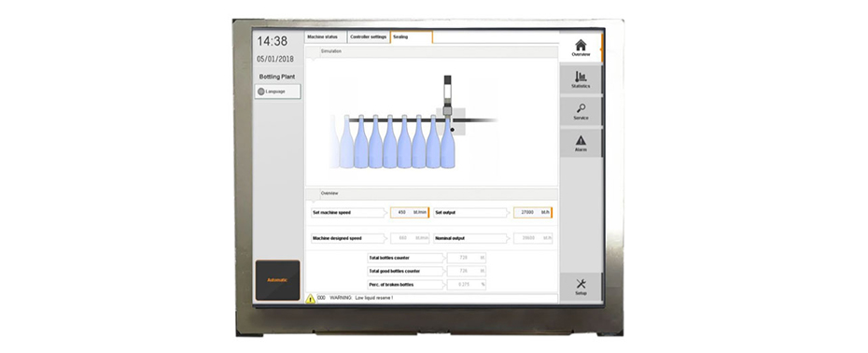Collapse the Simulation panel header
868x353 pixels.
point(431,51)
